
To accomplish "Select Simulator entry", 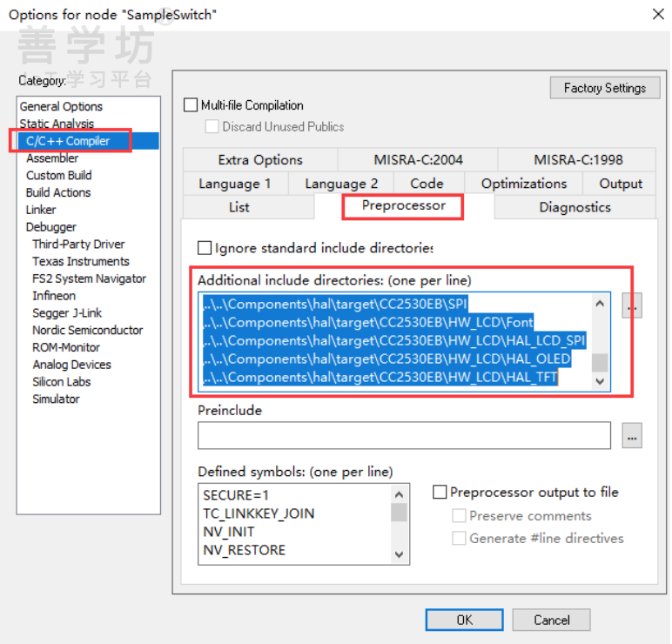I will point(56,399).
